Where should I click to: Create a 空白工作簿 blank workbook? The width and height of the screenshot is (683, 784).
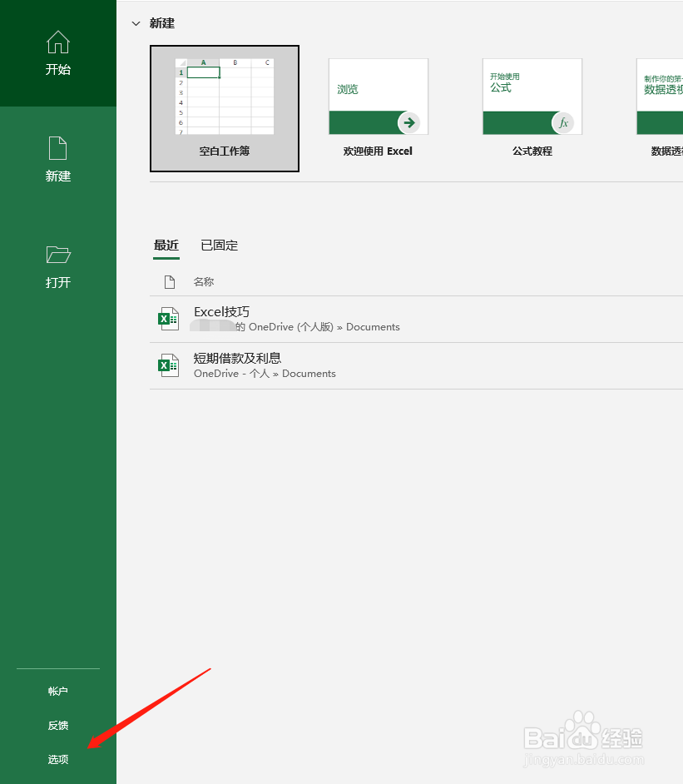(225, 108)
